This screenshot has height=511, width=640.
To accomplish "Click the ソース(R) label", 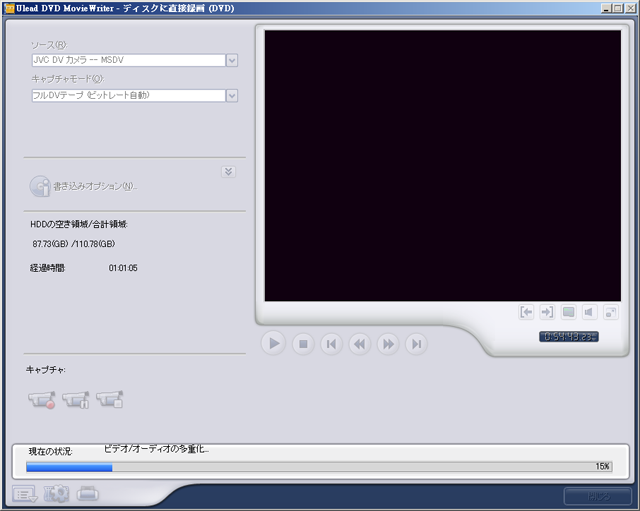I will (x=49, y=45).
